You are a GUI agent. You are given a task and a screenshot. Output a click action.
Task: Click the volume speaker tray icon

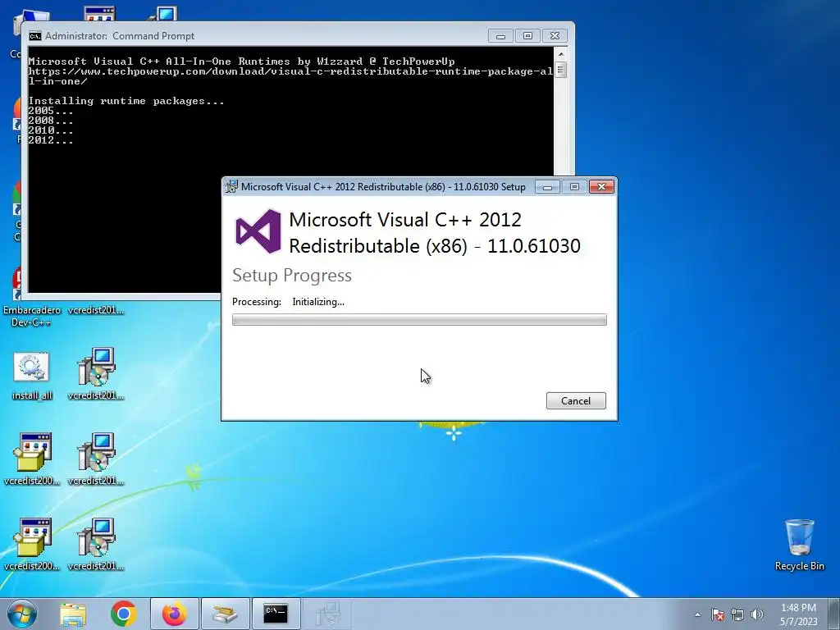757,614
